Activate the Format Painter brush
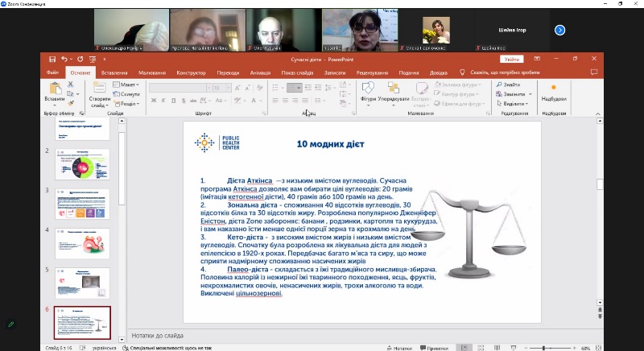This screenshot has width=644, height=351. pyautogui.click(x=70, y=103)
